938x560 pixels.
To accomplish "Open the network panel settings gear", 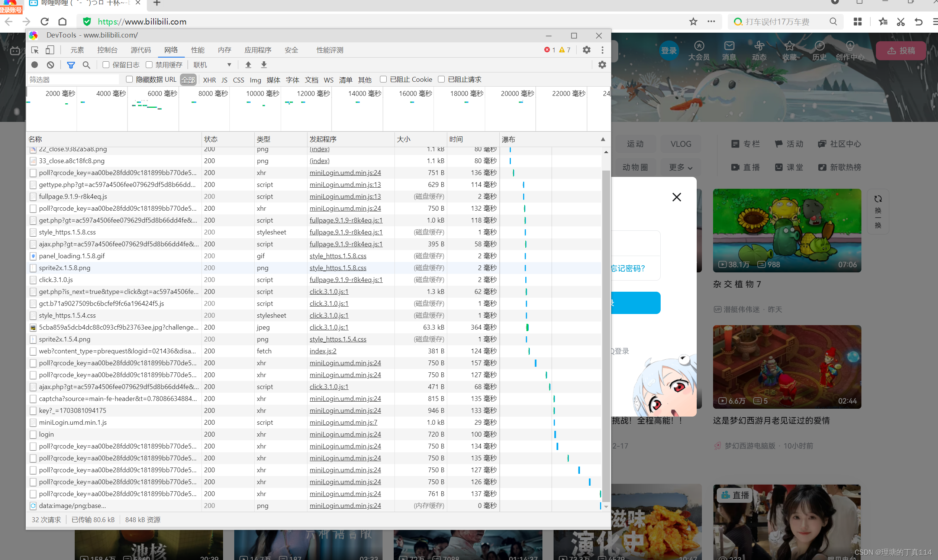I will click(x=602, y=65).
